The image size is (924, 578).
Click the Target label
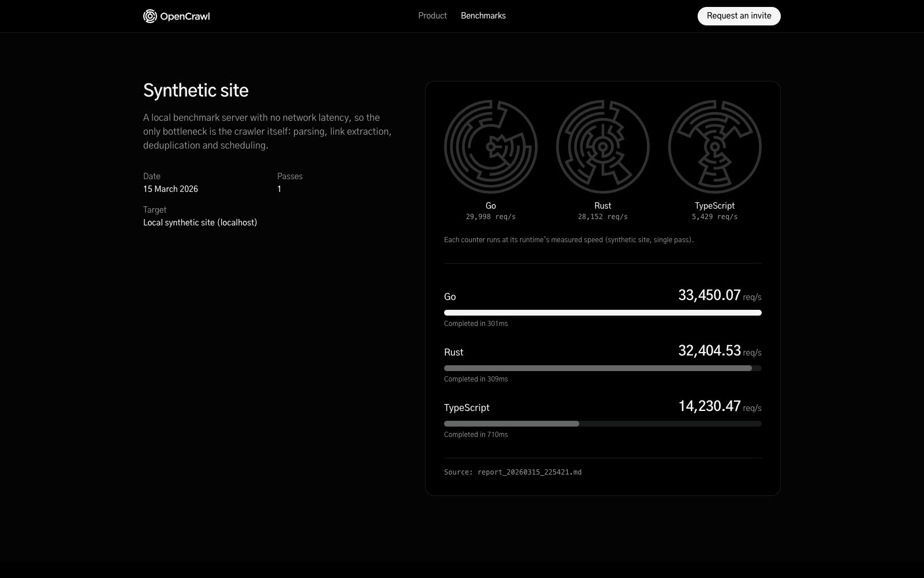point(155,210)
